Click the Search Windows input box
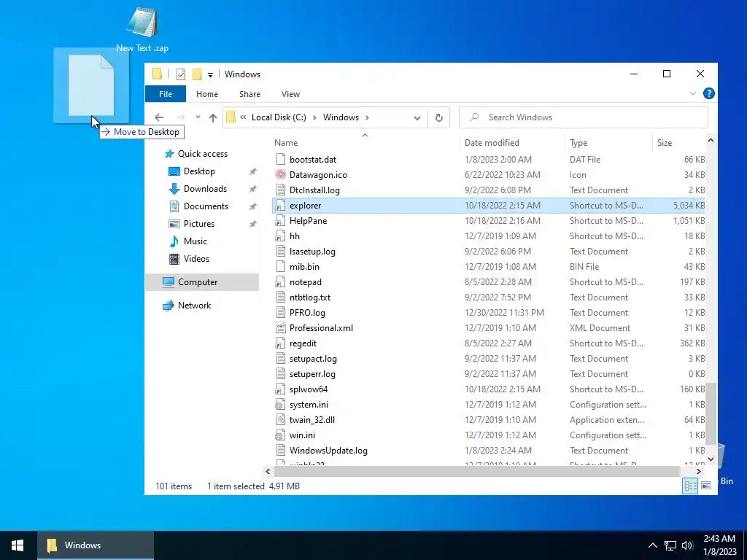747x560 pixels. pyautogui.click(x=583, y=117)
